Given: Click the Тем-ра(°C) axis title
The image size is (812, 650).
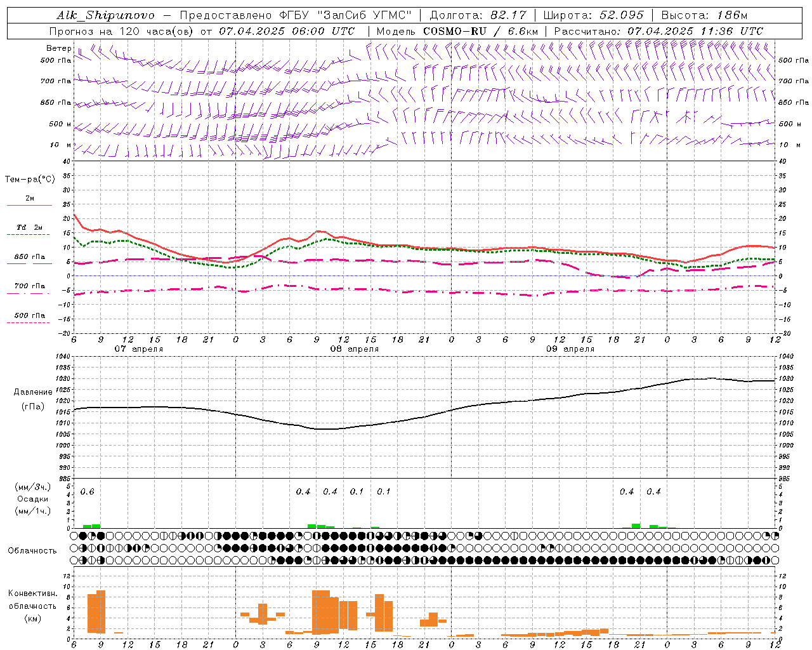Looking at the screenshot, I should (30, 180).
